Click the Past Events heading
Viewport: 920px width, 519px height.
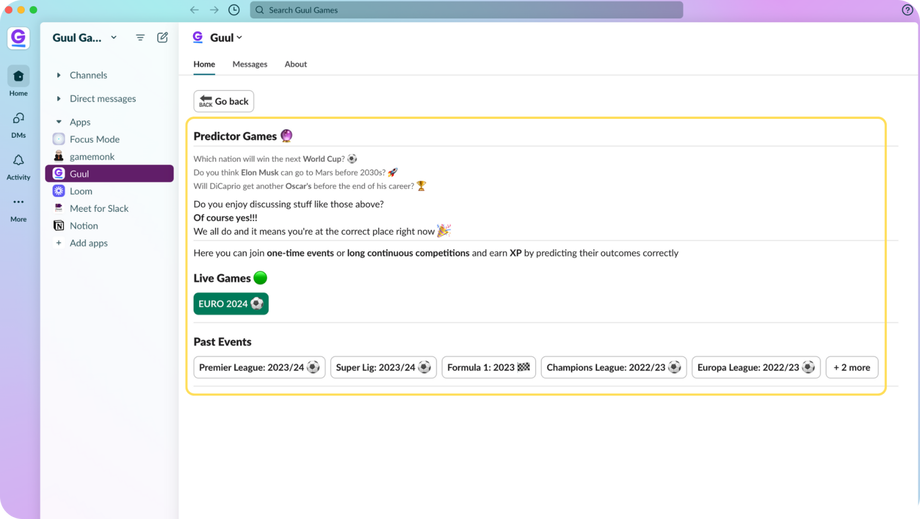click(x=222, y=342)
